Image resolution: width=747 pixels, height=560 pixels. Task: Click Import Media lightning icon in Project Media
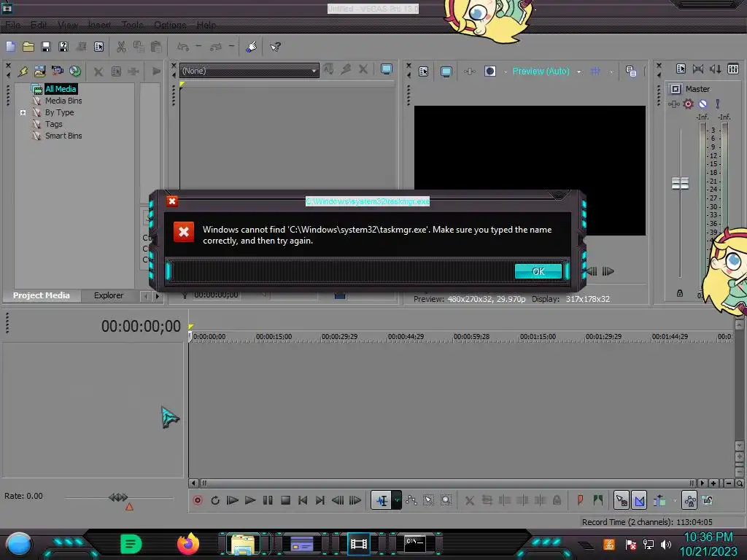23,71
